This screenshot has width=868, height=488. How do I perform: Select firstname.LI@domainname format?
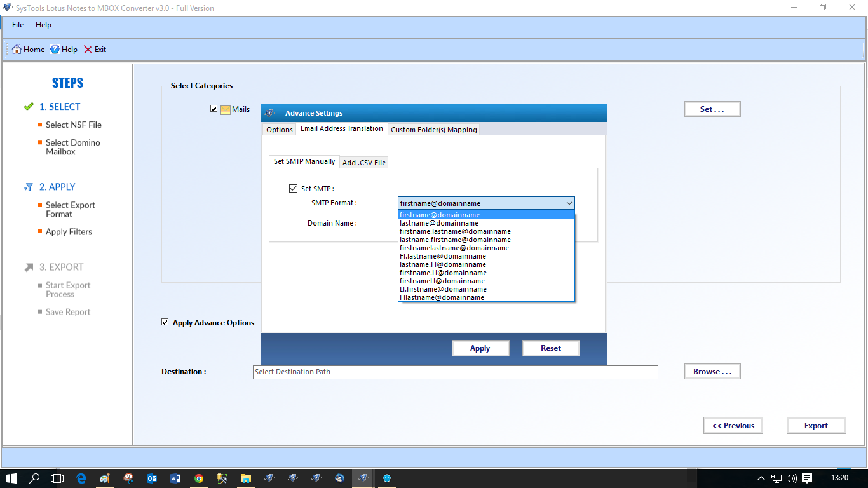[486, 273]
